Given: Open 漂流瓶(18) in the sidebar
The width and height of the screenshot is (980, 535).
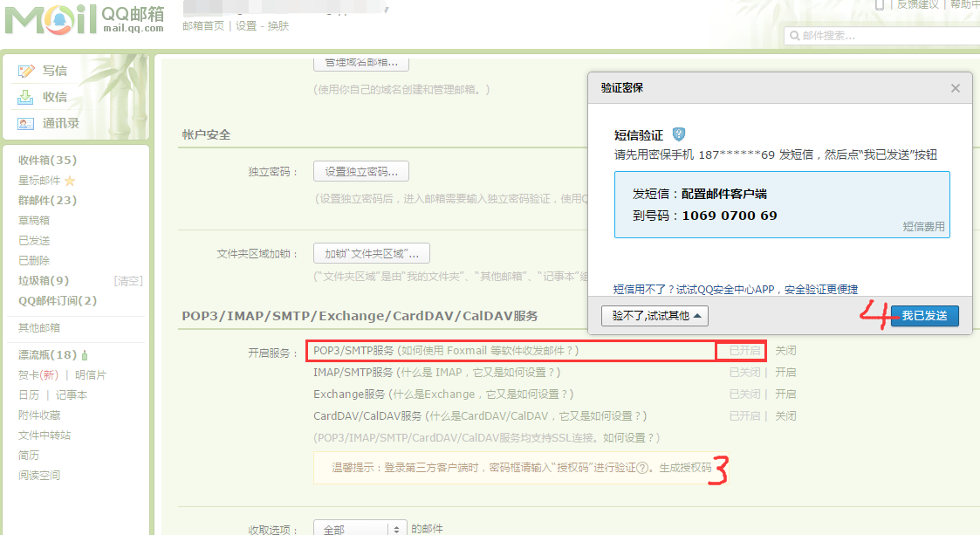Looking at the screenshot, I should (x=47, y=355).
